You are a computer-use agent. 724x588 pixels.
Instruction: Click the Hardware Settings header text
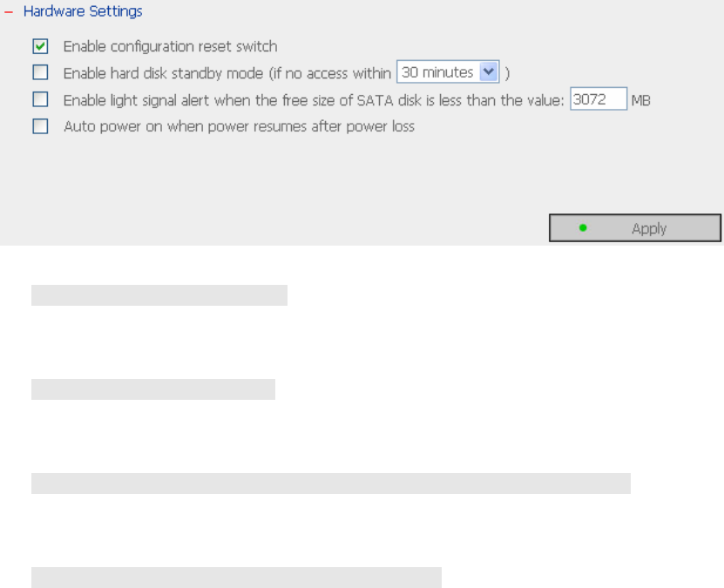(83, 12)
